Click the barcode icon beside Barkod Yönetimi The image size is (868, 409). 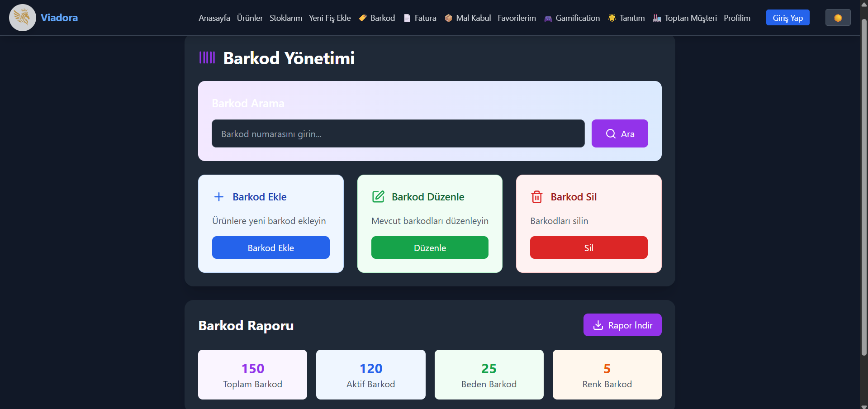click(207, 57)
